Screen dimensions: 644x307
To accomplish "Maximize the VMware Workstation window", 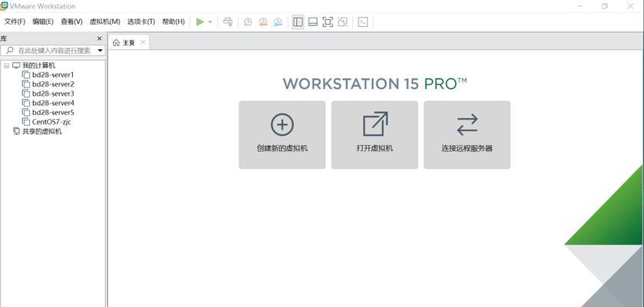I will point(605,6).
